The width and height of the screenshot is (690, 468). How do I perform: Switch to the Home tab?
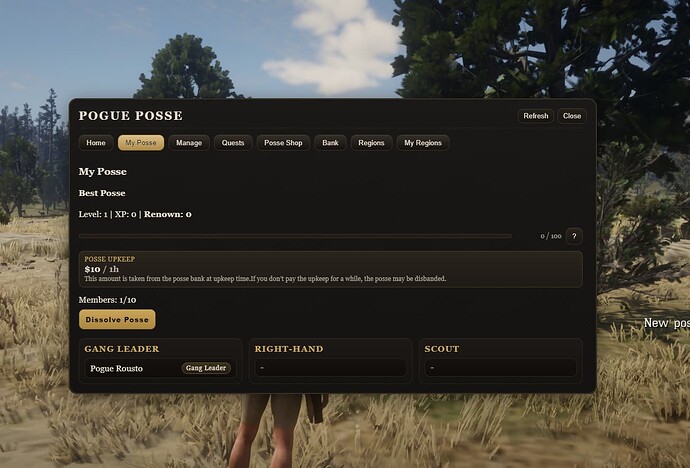[x=96, y=143]
